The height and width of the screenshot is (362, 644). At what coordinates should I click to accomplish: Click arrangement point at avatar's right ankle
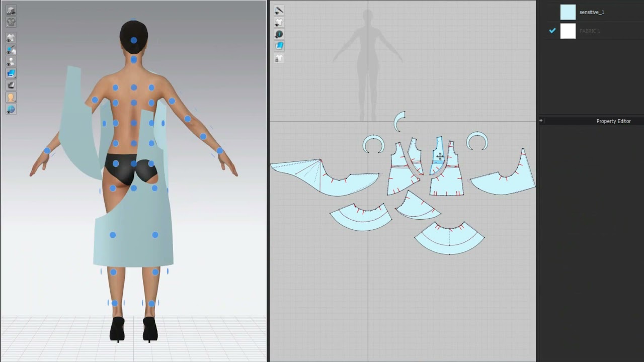pyautogui.click(x=151, y=303)
